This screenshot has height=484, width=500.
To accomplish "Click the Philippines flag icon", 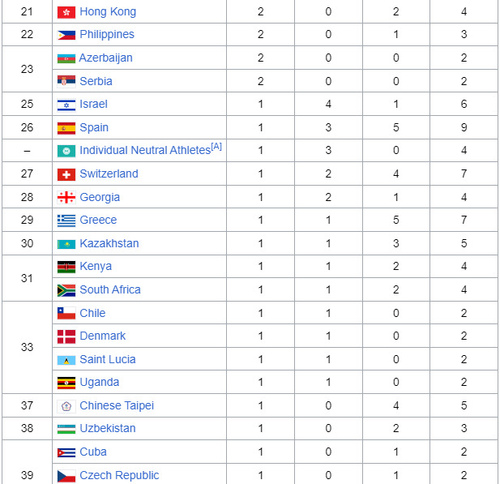I will coord(66,35).
